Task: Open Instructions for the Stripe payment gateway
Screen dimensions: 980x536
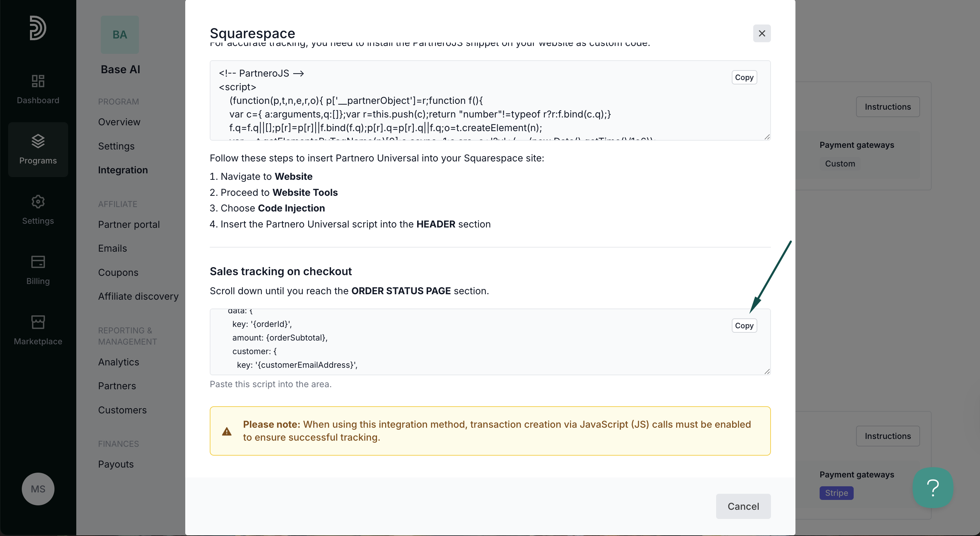Action: point(888,436)
